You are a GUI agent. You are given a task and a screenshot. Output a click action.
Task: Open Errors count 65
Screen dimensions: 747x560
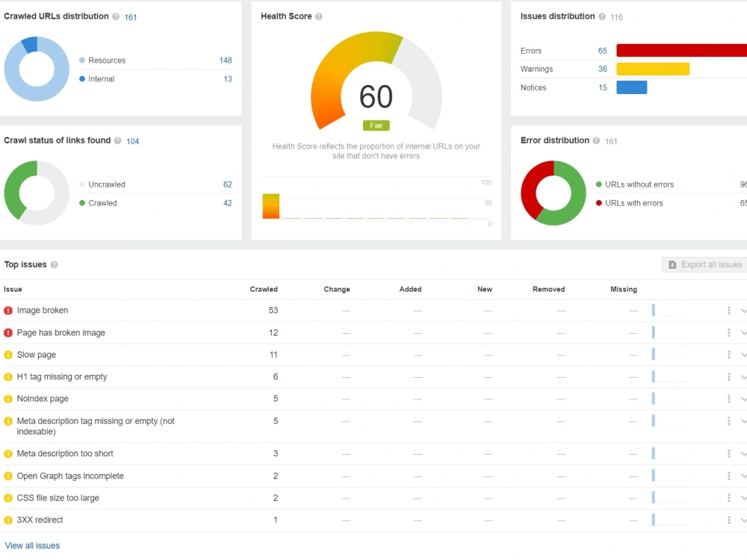click(603, 51)
